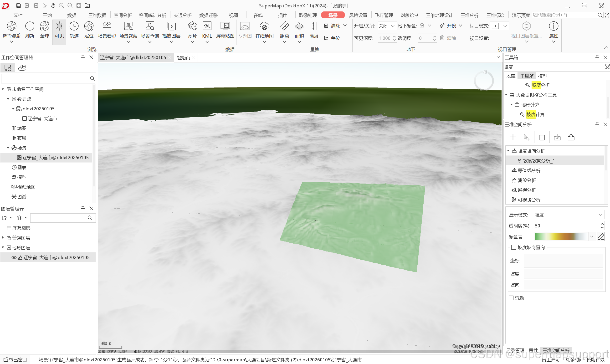Click the trash icon in 三维空间分析 panel
This screenshot has height=364, width=610.
[542, 137]
